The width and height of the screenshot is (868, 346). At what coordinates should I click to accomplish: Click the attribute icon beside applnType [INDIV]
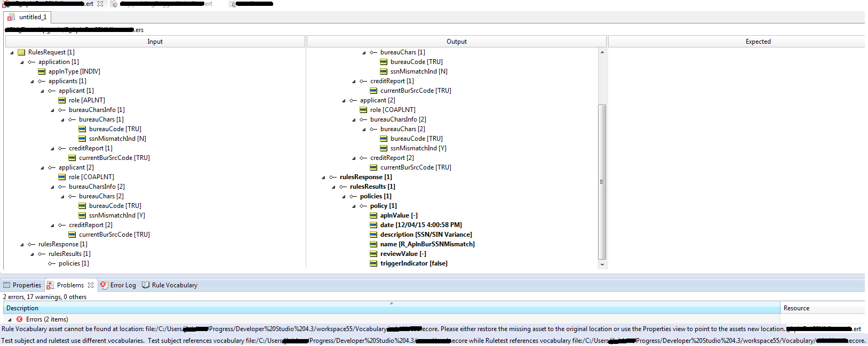42,71
